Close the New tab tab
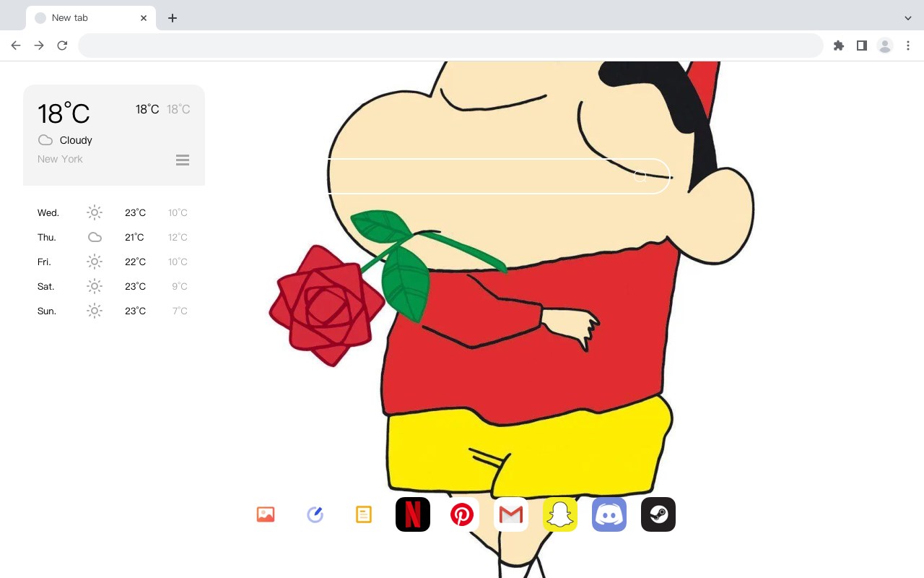Screen dimensions: 924x578 coord(144,18)
